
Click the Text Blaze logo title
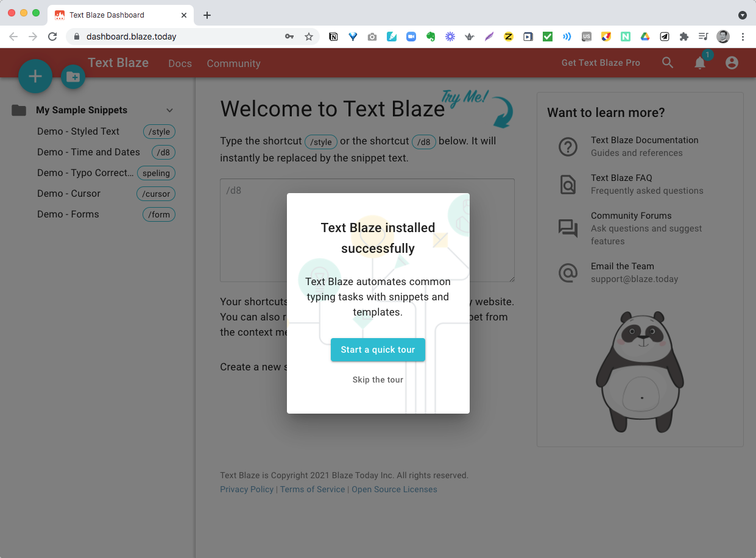pos(118,62)
